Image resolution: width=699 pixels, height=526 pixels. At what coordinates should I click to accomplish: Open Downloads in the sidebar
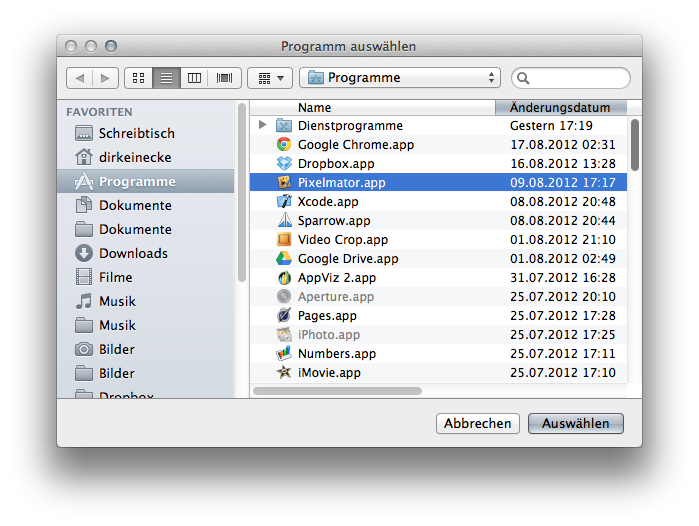[133, 253]
